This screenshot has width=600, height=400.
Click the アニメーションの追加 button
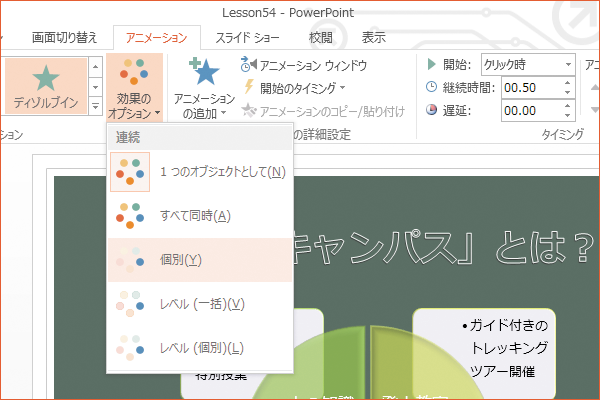[x=204, y=88]
